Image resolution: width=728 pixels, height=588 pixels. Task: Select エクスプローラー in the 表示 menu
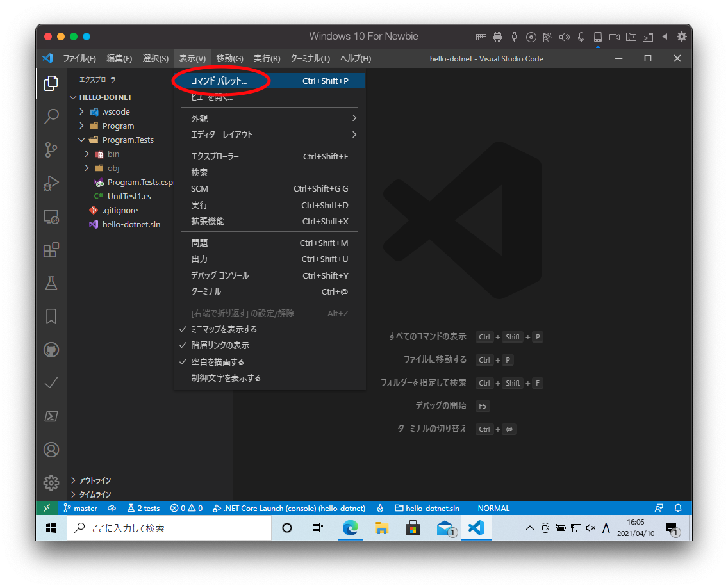269,156
